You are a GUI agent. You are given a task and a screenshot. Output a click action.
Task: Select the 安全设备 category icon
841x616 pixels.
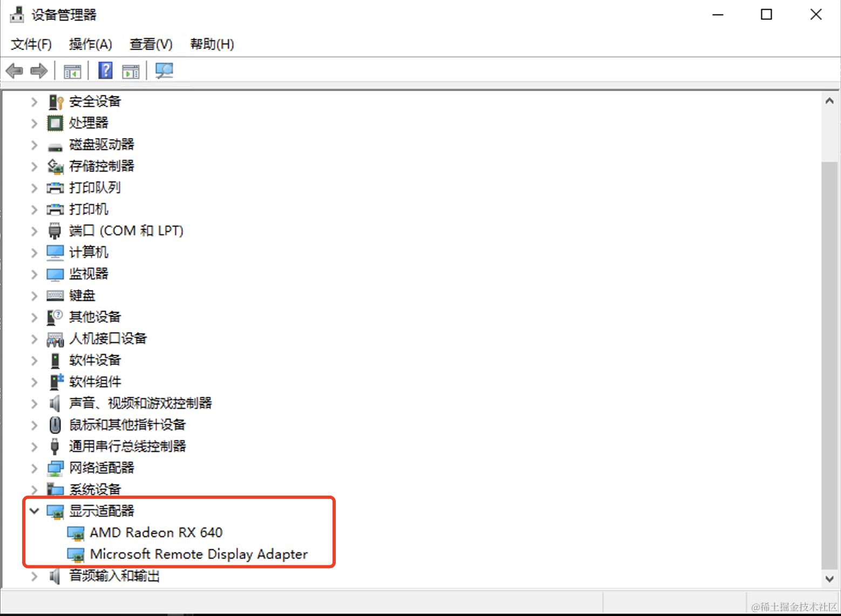click(x=55, y=101)
